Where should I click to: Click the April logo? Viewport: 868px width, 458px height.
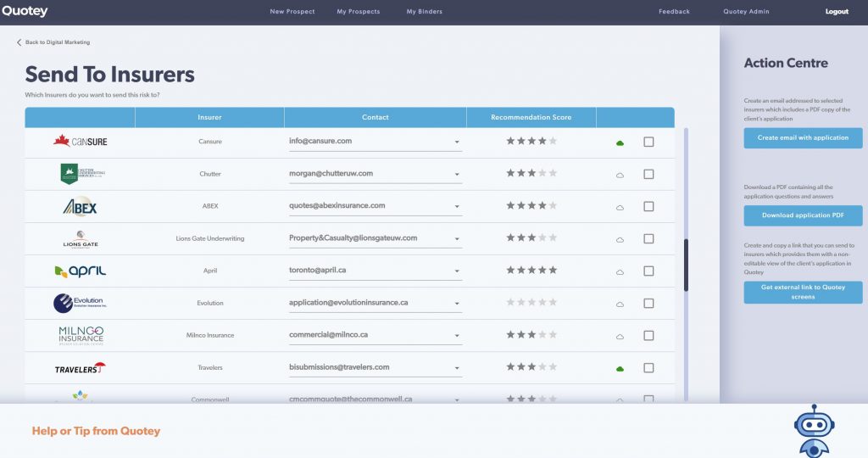click(81, 271)
